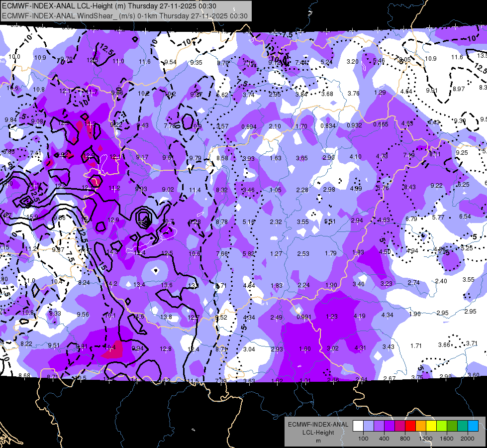Click the shear value 5.82
Image resolution: width=487 pixels, height=448 pixels.
pyautogui.click(x=249, y=254)
